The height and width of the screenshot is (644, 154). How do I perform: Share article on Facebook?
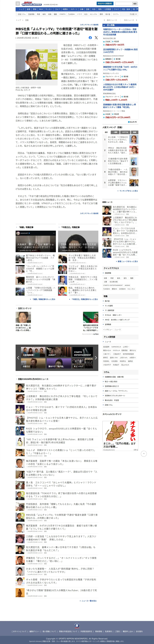click(90, 38)
